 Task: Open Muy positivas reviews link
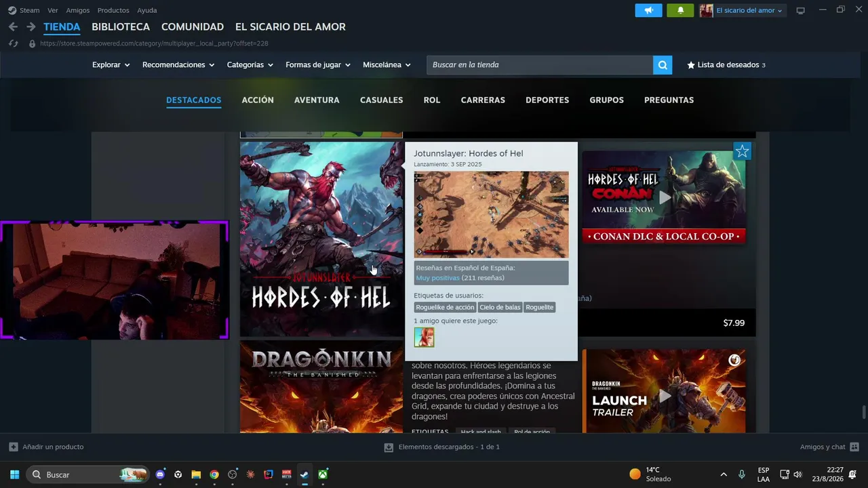pyautogui.click(x=437, y=278)
